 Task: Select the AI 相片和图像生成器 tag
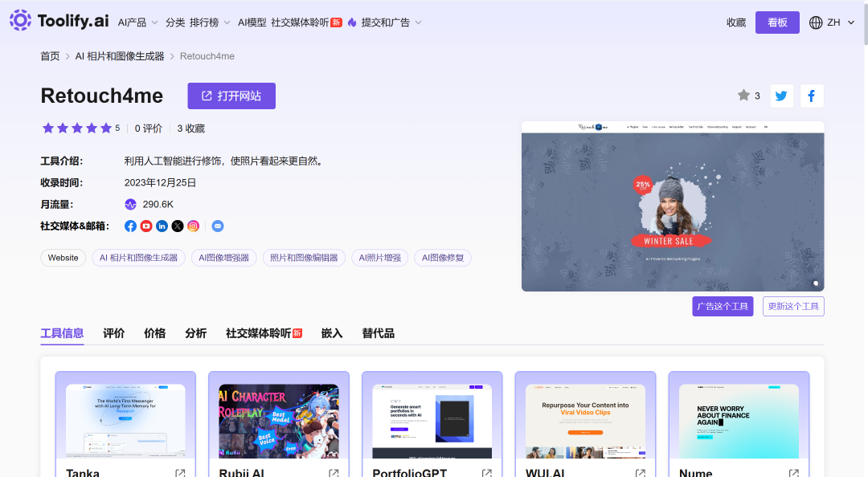[138, 258]
